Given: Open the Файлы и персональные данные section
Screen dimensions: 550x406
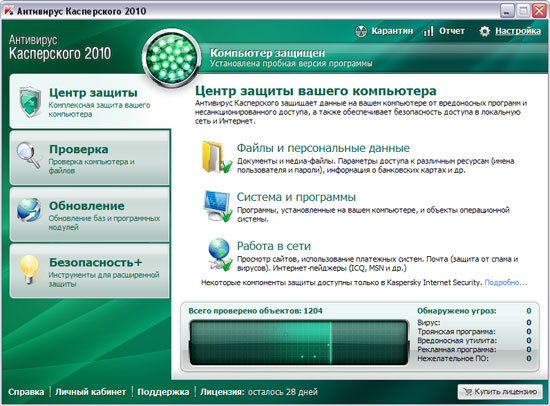Looking at the screenshot, I should (x=323, y=148).
